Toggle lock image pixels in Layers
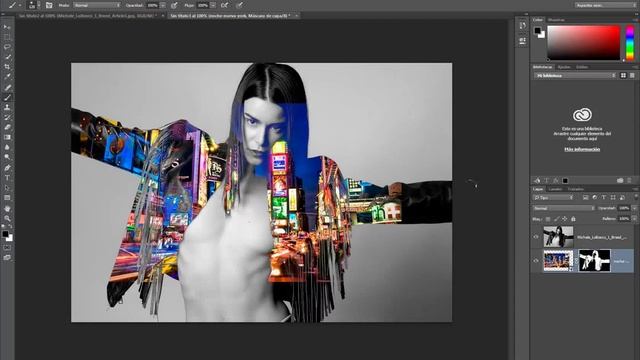640x360 pixels. (x=556, y=219)
